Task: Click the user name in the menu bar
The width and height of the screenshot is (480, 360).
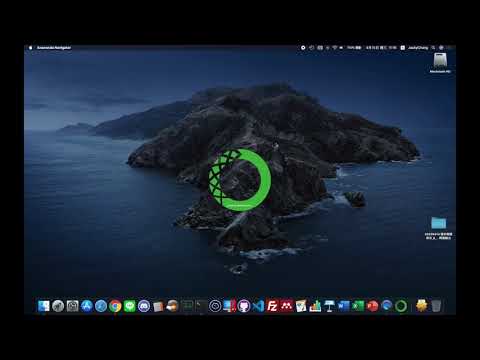Action: [x=418, y=48]
